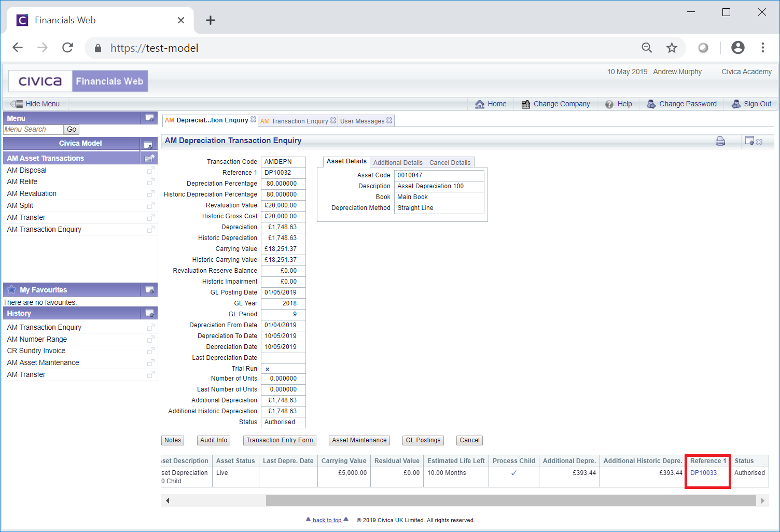
Task: Open AM Revaluation menu item
Action: tap(32, 194)
